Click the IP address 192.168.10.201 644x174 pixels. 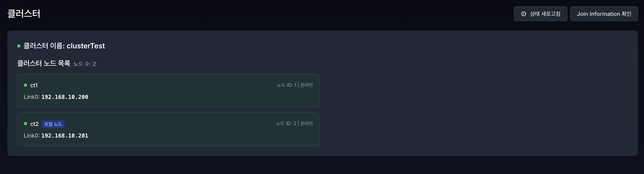coord(65,136)
